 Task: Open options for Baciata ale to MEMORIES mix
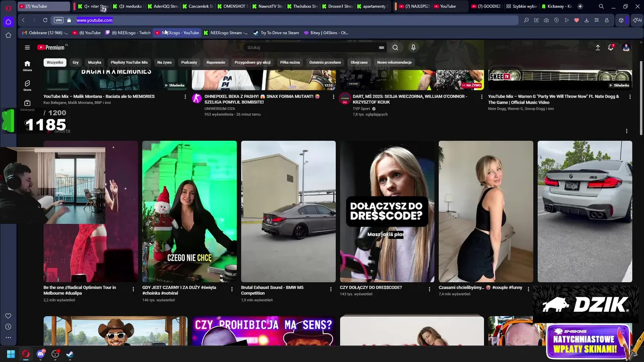click(x=185, y=97)
